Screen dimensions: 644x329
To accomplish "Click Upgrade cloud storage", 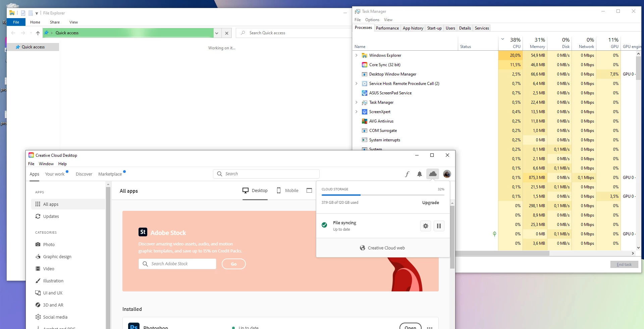I will pos(431,202).
